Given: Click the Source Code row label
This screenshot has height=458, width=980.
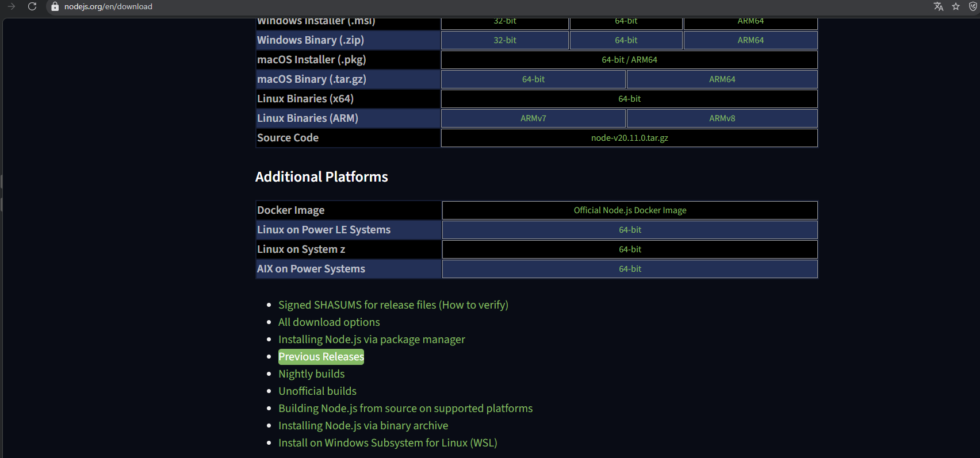Looking at the screenshot, I should pyautogui.click(x=288, y=138).
